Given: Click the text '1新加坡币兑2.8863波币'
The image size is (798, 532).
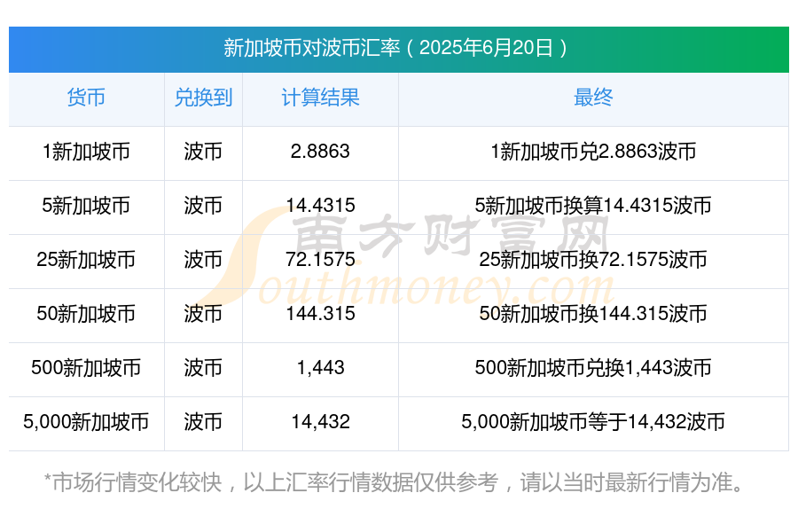Looking at the screenshot, I should [x=593, y=152].
